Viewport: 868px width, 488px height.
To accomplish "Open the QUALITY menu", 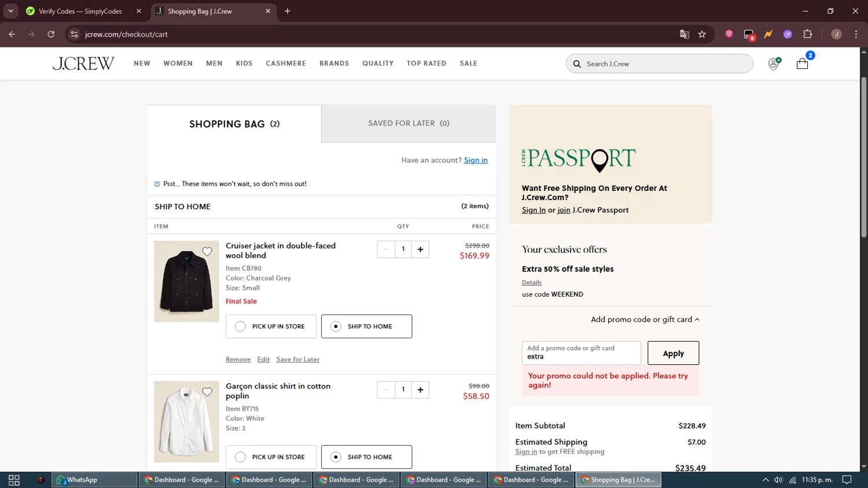I will pyautogui.click(x=378, y=64).
